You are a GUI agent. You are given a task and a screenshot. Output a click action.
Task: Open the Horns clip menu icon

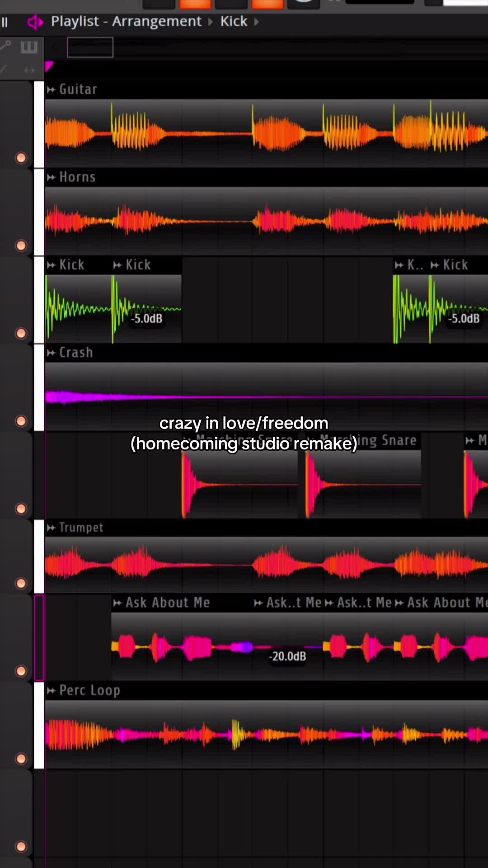click(x=51, y=177)
